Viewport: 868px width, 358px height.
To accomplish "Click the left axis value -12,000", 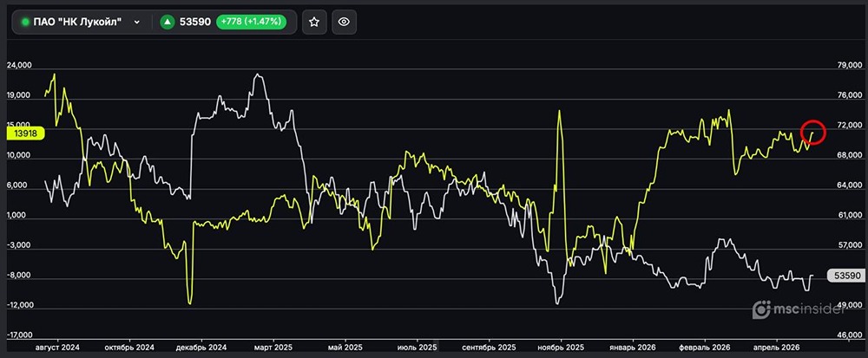I will (x=19, y=305).
